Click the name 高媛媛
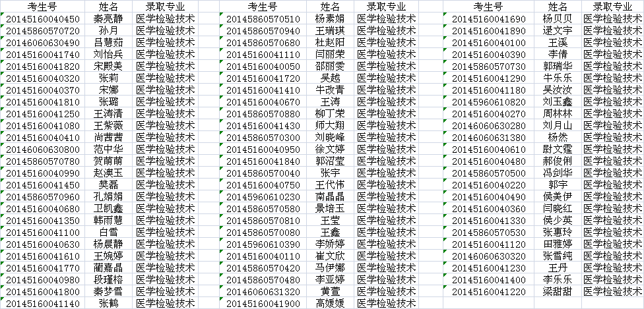 (330, 304)
